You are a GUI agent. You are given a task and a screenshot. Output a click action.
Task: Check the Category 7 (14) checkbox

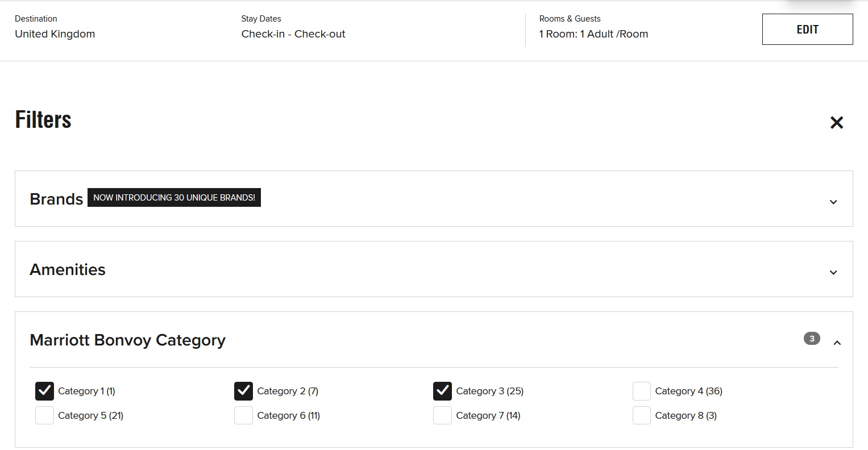pos(442,415)
